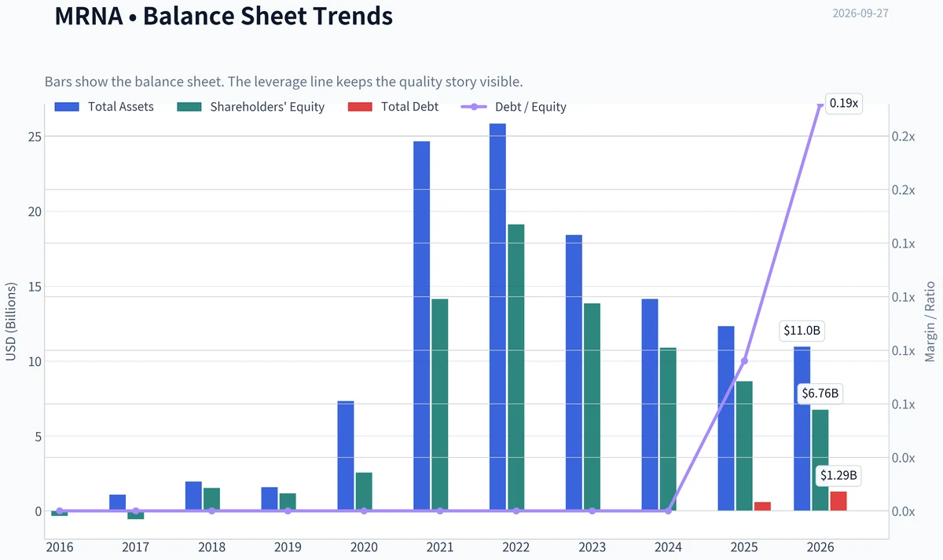
Task: Select the 0.19x data label
Action: (843, 103)
